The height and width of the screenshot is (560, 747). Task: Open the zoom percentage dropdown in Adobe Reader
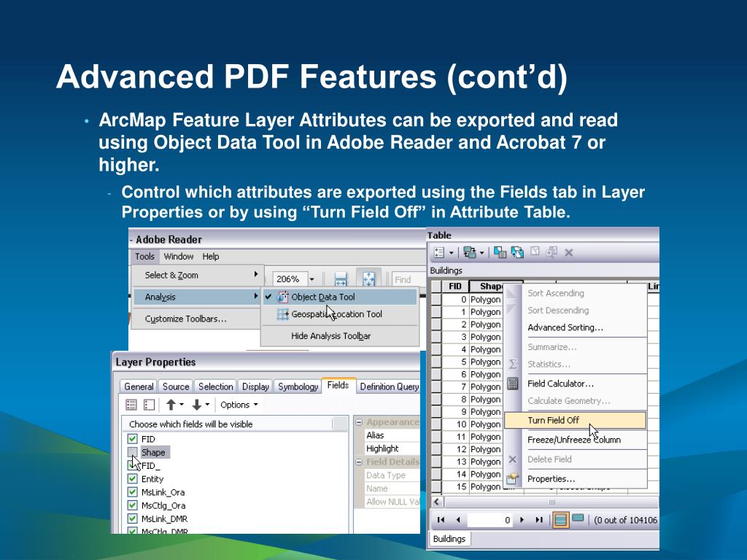click(x=311, y=279)
